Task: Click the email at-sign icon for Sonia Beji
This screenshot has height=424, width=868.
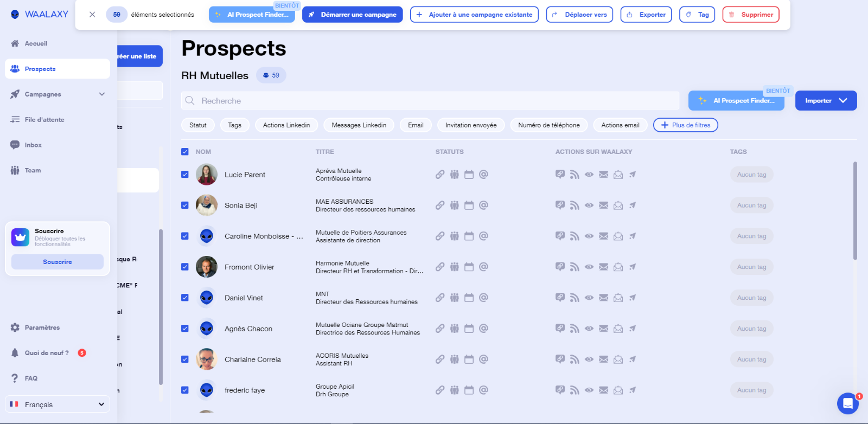Action: [x=484, y=205]
